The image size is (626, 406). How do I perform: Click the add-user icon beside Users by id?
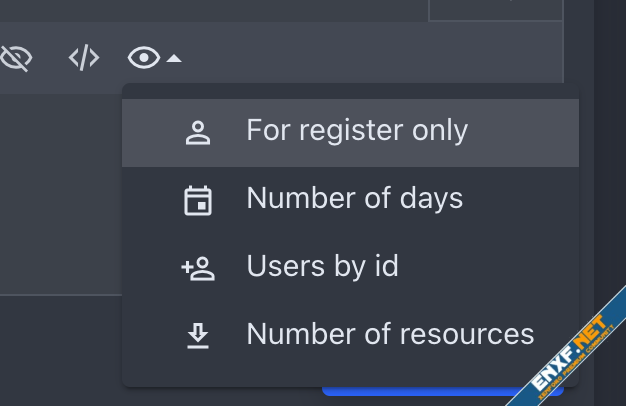coord(198,268)
